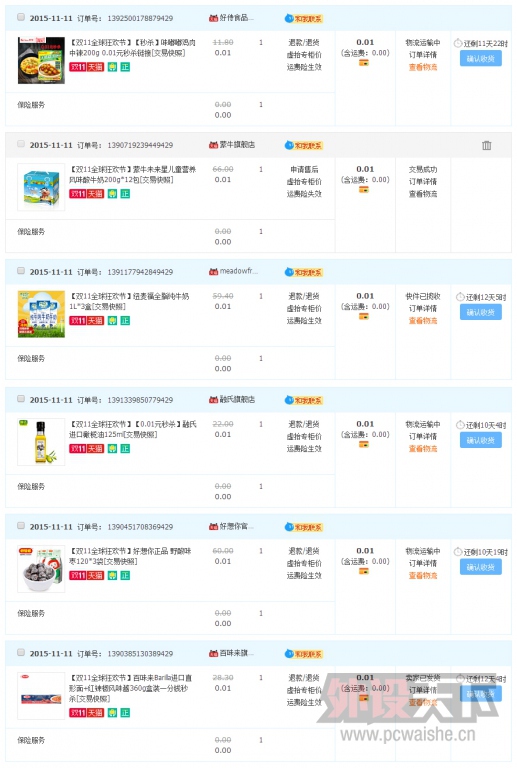The width and height of the screenshot is (517, 768).
Task: Click the green 正 badge on jujube item
Action: [x=125, y=576]
